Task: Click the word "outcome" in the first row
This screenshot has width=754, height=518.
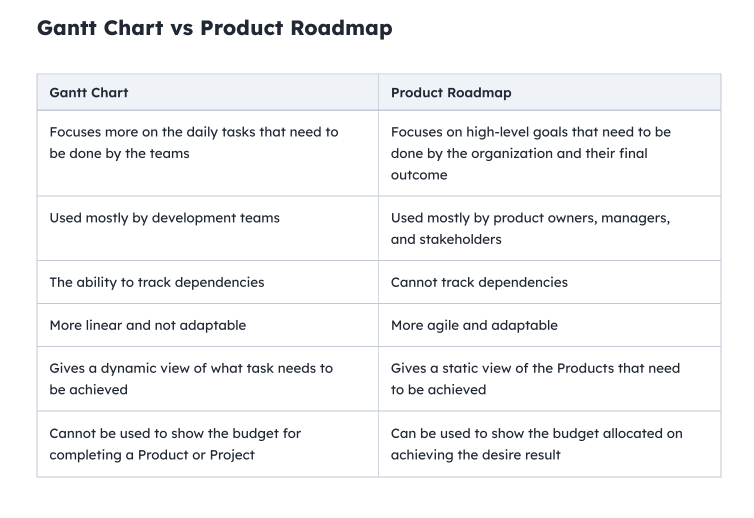Action: coord(419,175)
